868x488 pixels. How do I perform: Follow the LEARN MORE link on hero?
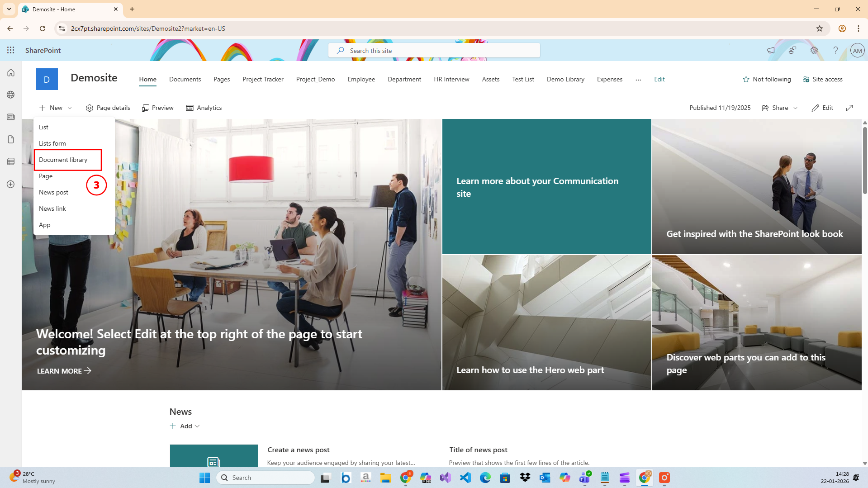point(64,371)
